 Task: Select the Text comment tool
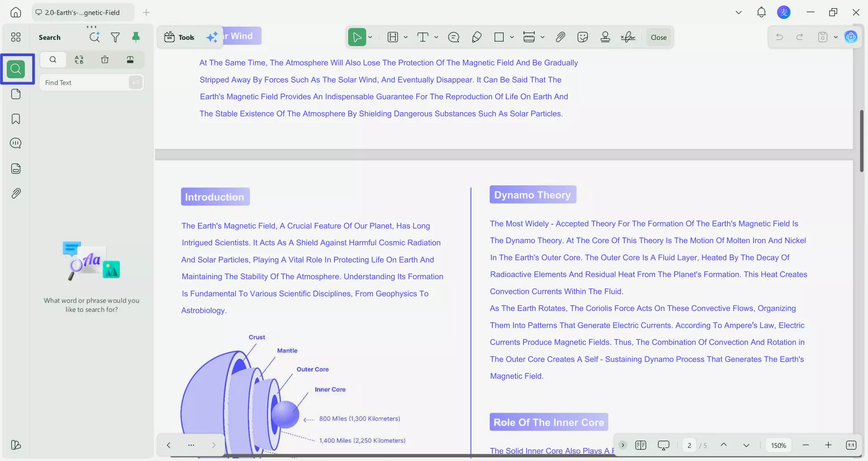pyautogui.click(x=423, y=38)
